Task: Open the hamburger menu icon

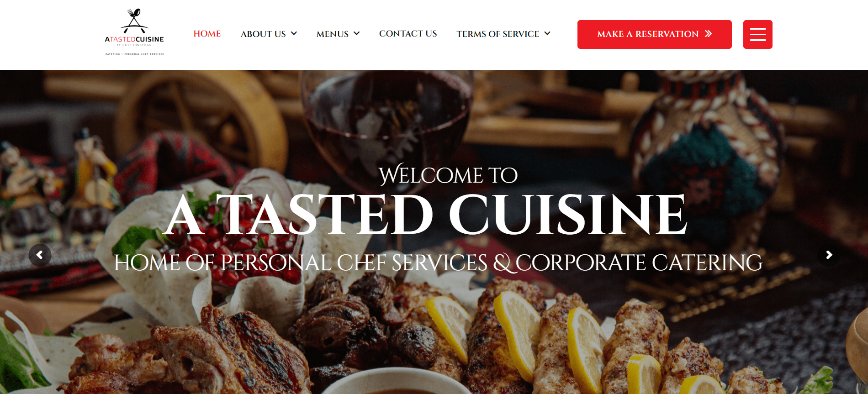Action: 757,34
